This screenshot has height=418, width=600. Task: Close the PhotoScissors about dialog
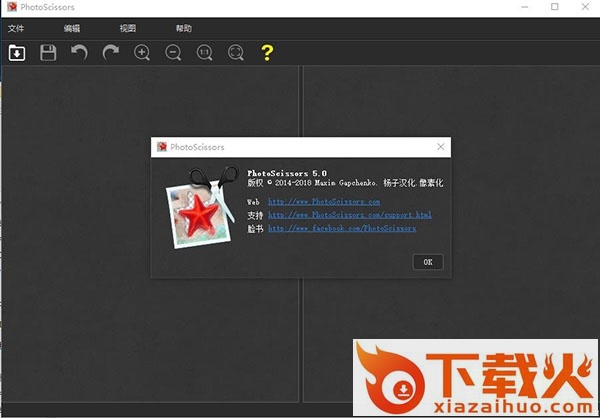441,147
